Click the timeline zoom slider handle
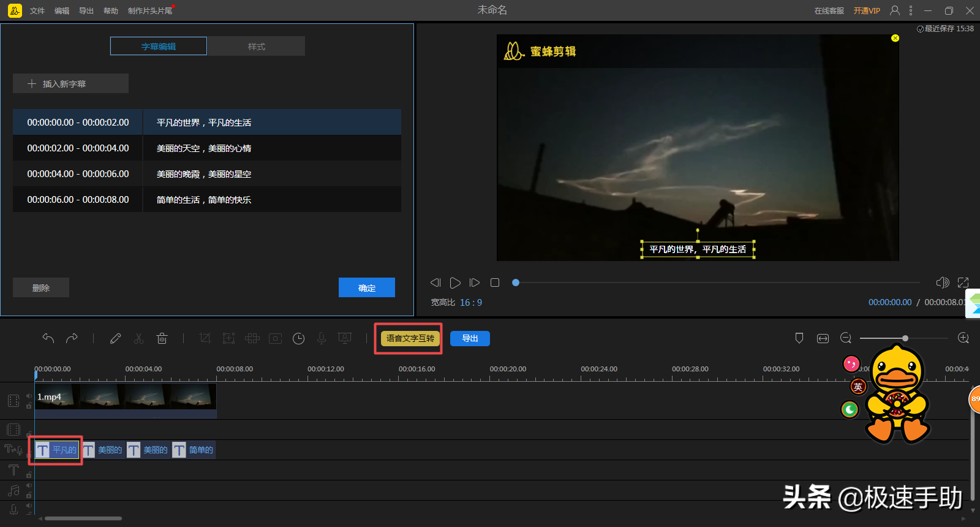Image resolution: width=980 pixels, height=527 pixels. [x=905, y=338]
